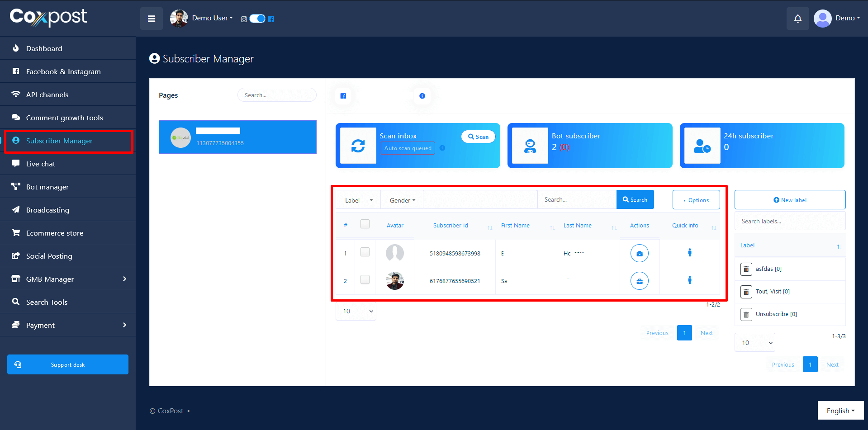Viewport: 868px width, 430px height.
Task: View quick info for second subscriber
Action: (x=689, y=280)
